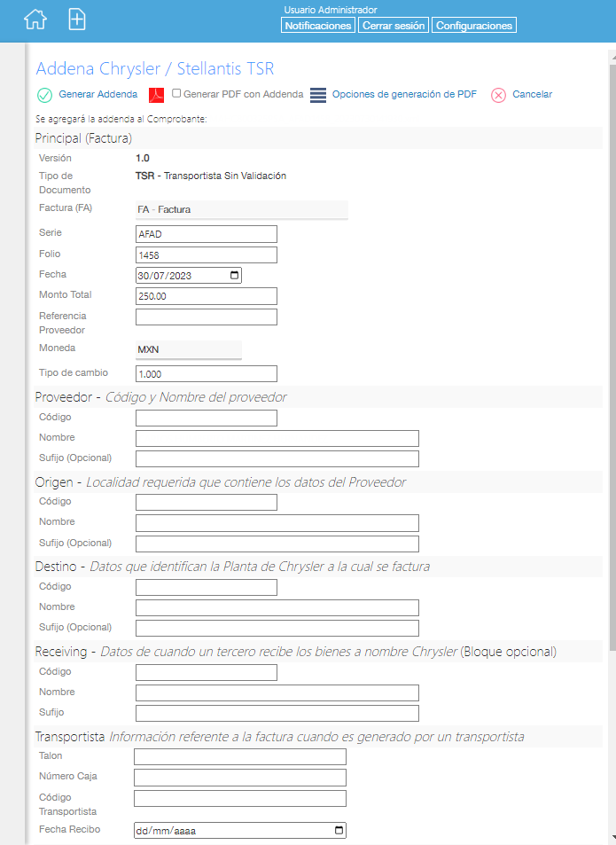The height and width of the screenshot is (845, 616).
Task: Click Cerrar sesión in header
Action: click(394, 26)
